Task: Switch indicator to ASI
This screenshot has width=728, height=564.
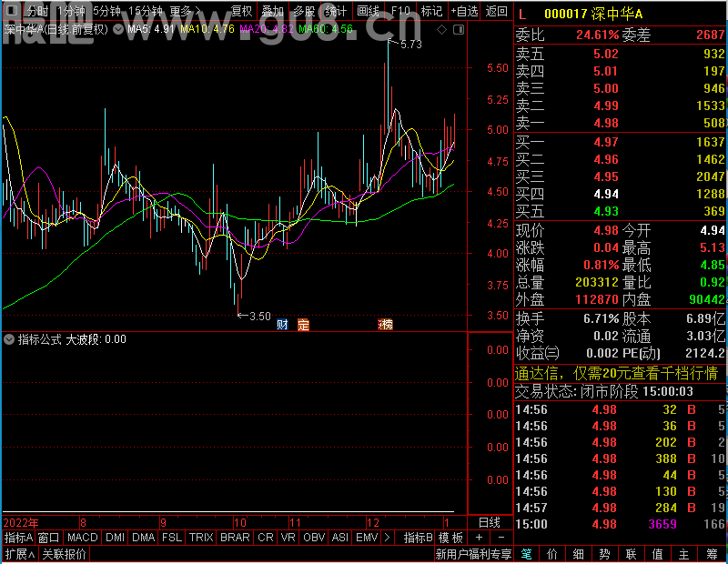Action: coord(340,538)
